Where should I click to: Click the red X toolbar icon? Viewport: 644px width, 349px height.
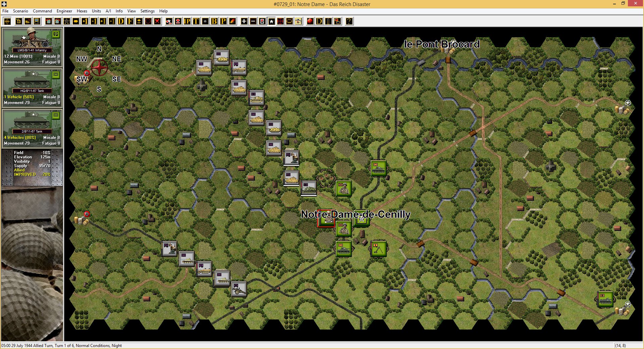(157, 21)
